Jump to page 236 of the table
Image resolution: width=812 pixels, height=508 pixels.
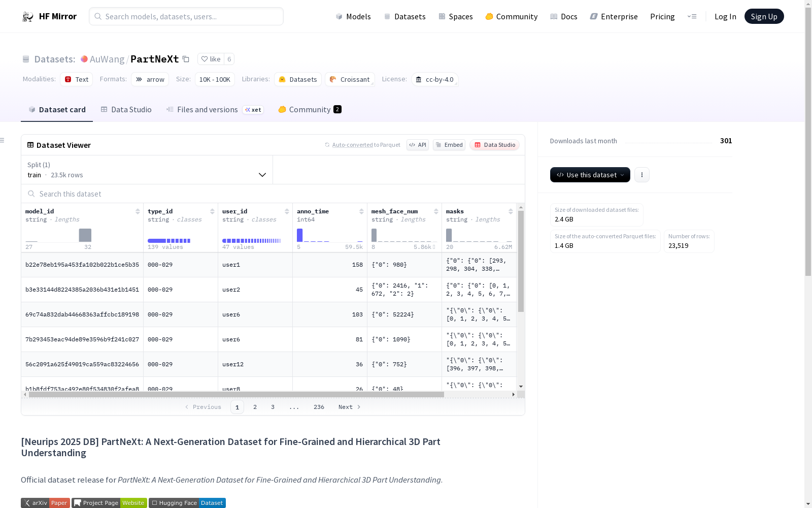pyautogui.click(x=319, y=407)
